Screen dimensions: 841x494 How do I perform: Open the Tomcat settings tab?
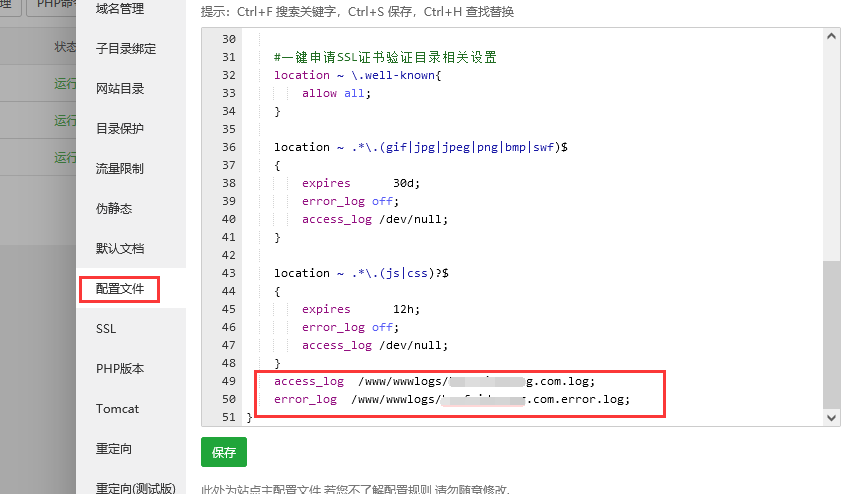[117, 409]
